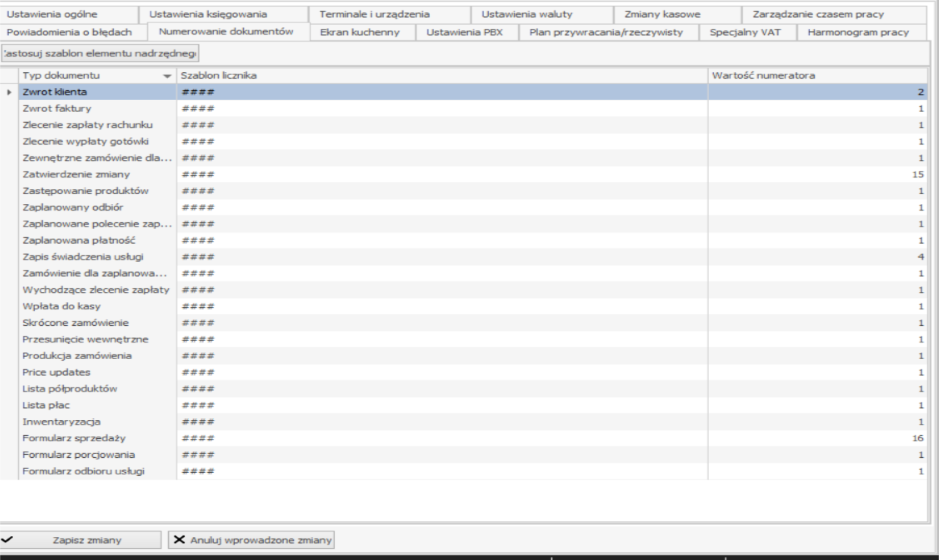This screenshot has height=560, width=939.
Task: Open the Ustawienia księgowania tab
Action: [x=207, y=14]
